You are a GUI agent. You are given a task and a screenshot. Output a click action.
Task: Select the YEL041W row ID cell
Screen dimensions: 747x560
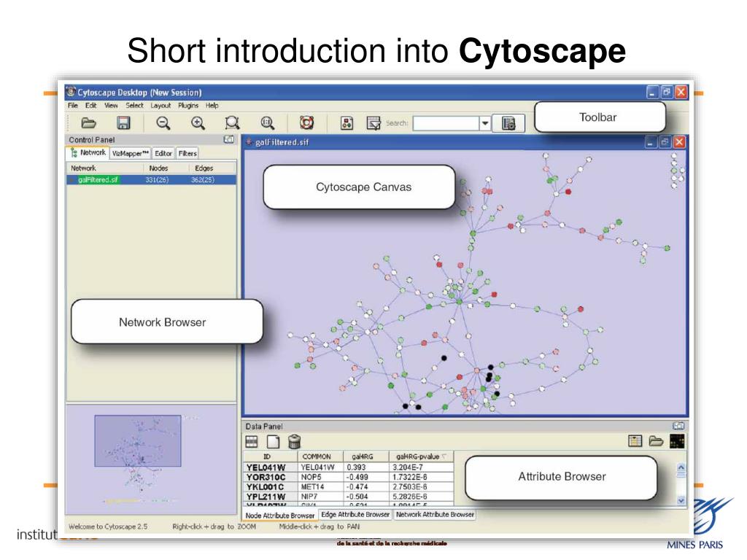coord(271,467)
